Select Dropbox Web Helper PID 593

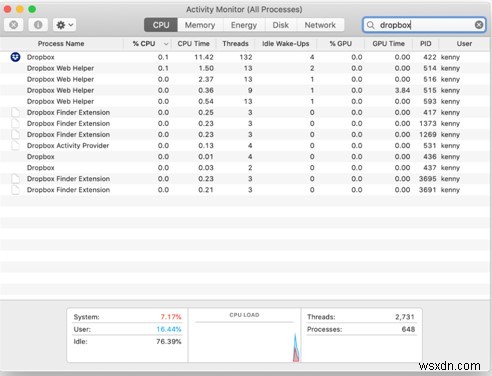[x=245, y=101]
